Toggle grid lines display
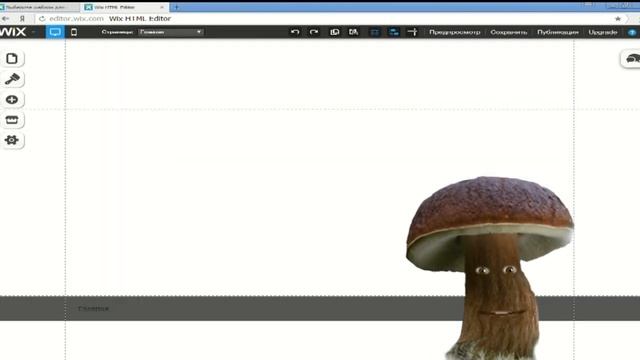 click(x=375, y=32)
